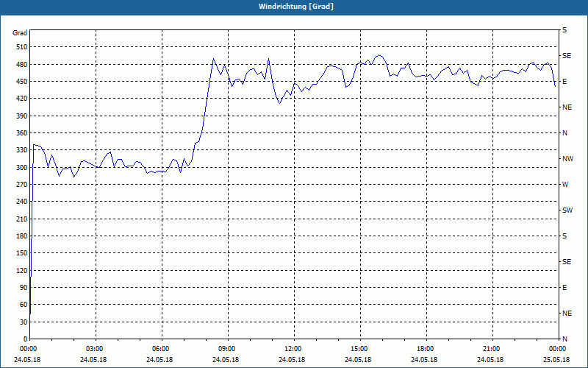Click the 09:00 time axis label

(x=228, y=349)
